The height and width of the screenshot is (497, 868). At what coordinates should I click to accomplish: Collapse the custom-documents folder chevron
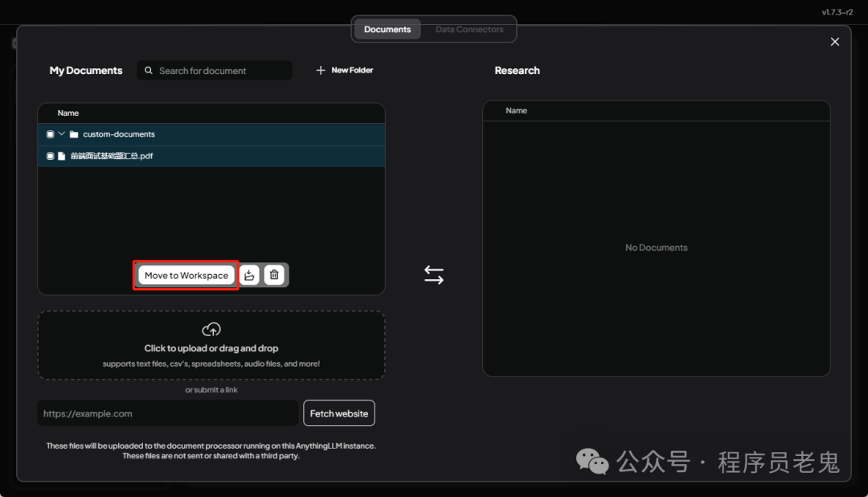tap(61, 133)
